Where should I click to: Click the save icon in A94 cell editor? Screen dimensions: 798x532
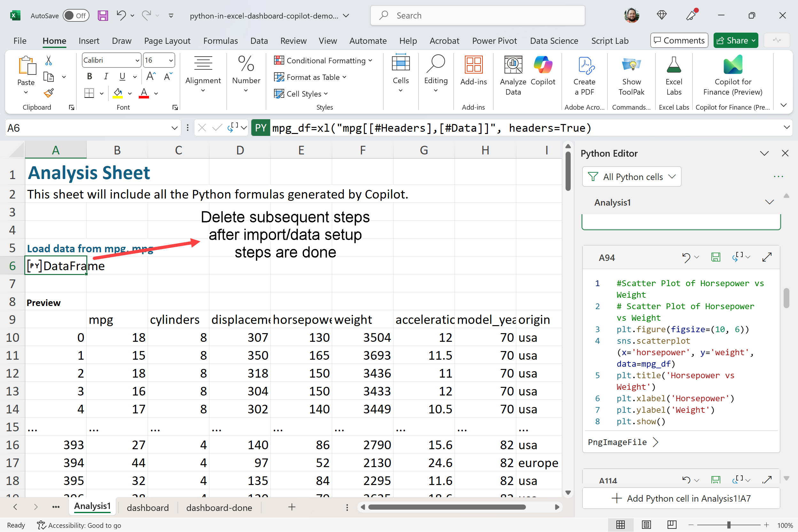pos(716,257)
